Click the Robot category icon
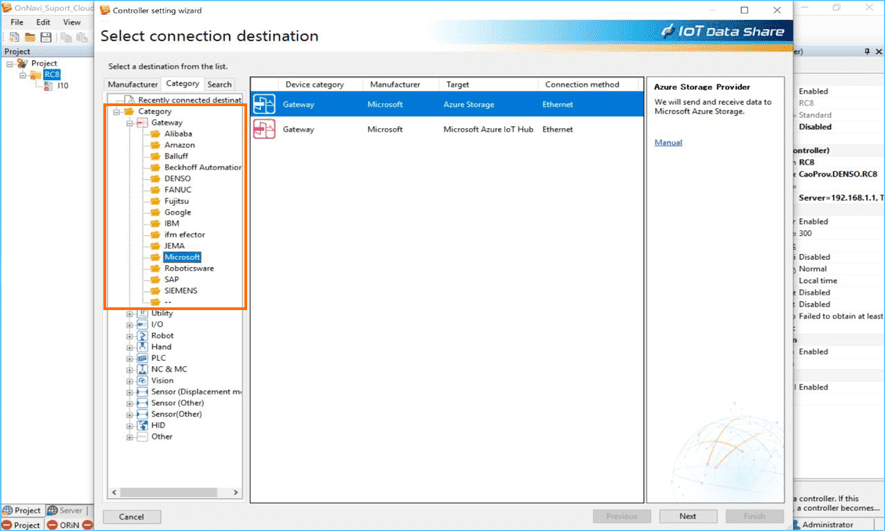Image resolution: width=885 pixels, height=531 pixels. (142, 336)
